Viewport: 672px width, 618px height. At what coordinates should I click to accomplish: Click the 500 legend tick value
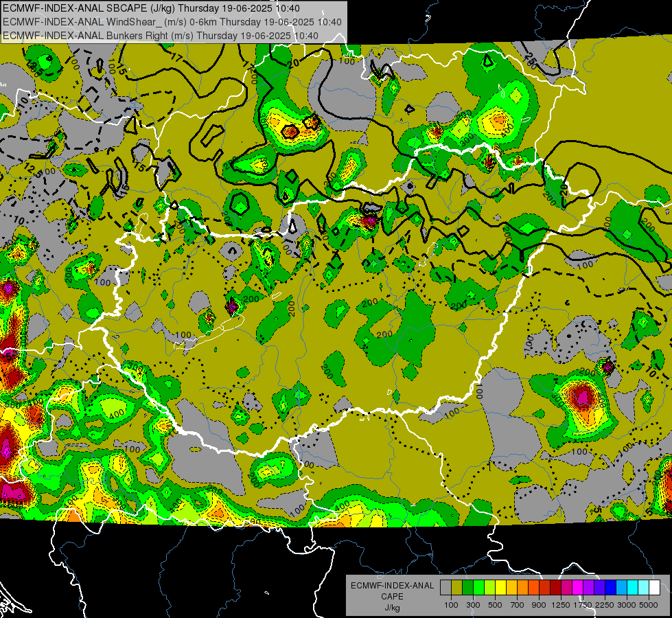click(495, 605)
